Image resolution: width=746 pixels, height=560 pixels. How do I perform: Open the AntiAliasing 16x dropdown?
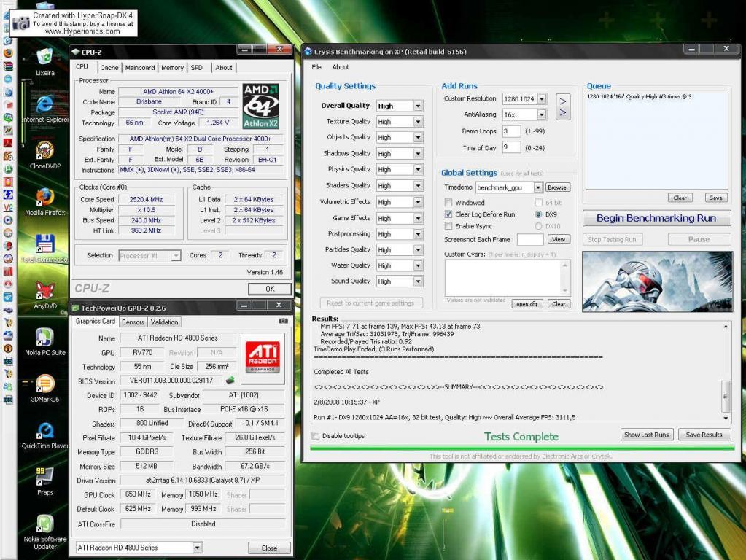(x=542, y=114)
